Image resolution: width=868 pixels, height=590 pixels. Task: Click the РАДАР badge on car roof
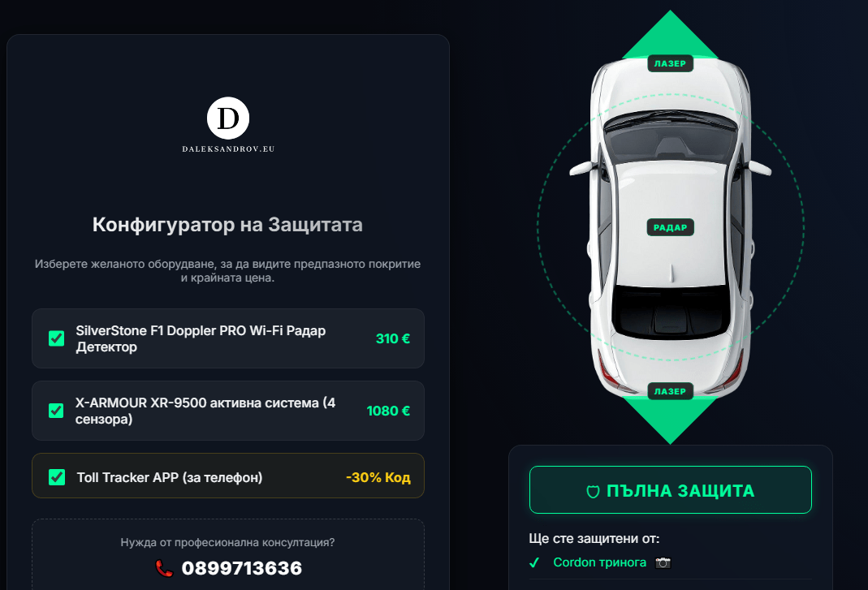click(671, 227)
